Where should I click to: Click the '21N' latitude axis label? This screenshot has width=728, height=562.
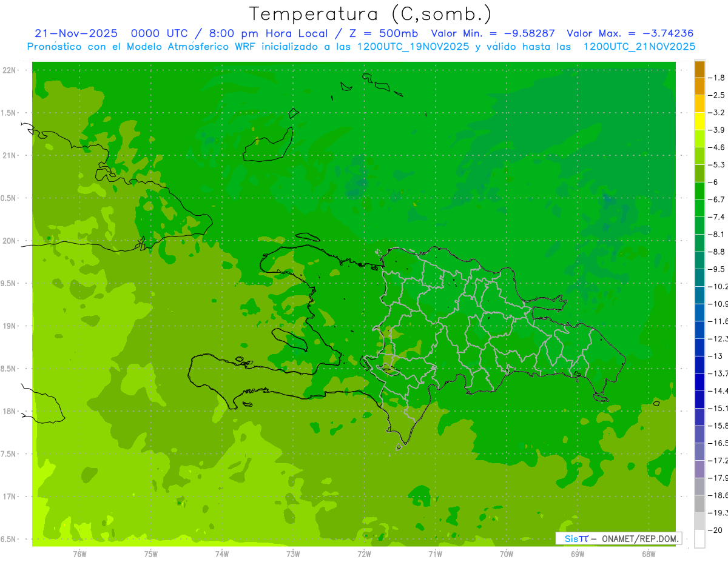pos(9,155)
